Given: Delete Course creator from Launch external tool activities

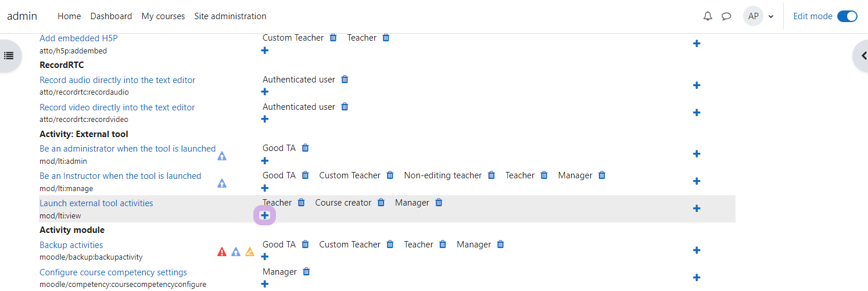Looking at the screenshot, I should pyautogui.click(x=381, y=203).
